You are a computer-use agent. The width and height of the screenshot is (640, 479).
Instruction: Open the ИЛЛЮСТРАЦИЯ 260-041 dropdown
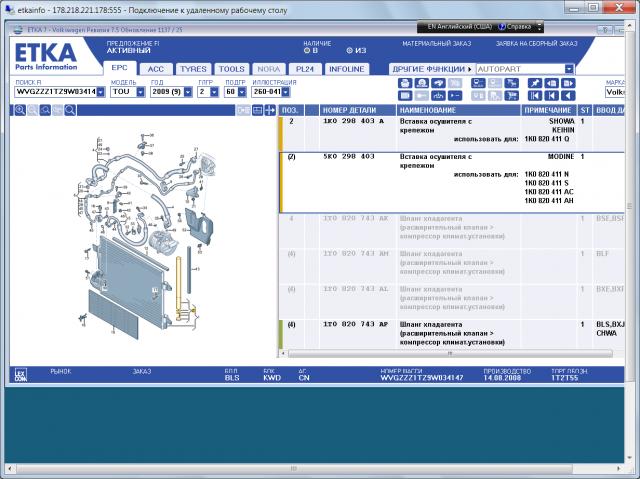point(286,92)
